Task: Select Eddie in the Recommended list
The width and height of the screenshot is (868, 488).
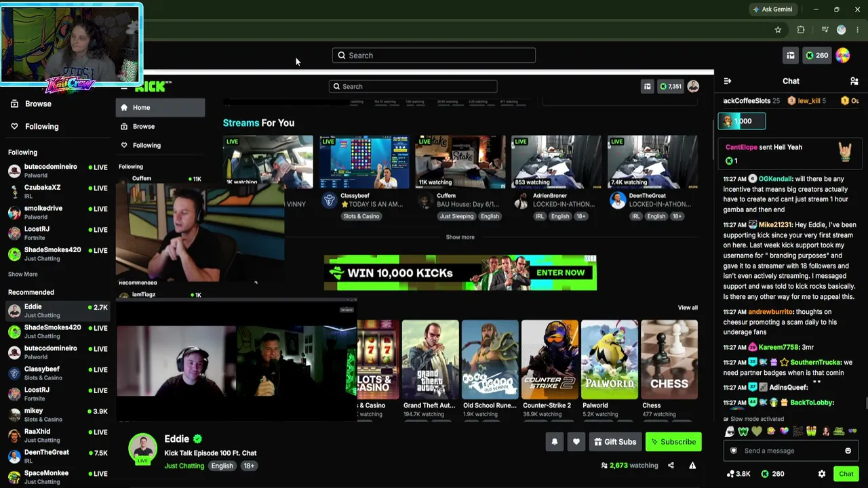Action: [x=58, y=310]
